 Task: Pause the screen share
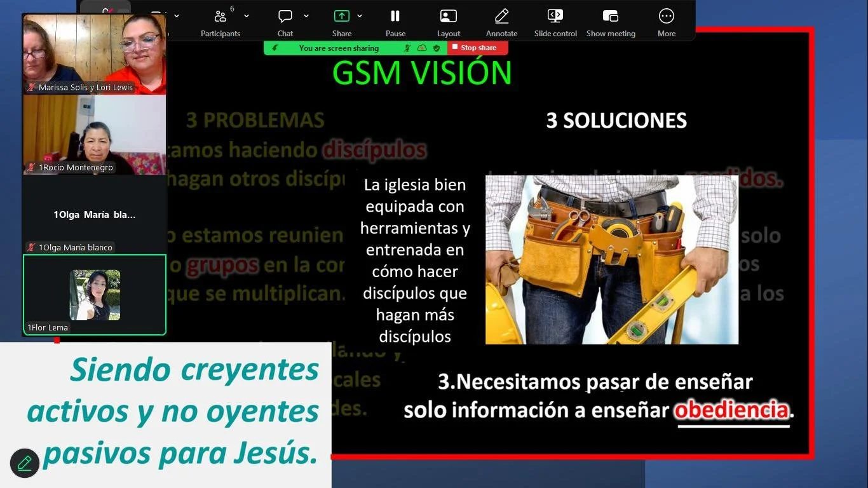point(395,23)
